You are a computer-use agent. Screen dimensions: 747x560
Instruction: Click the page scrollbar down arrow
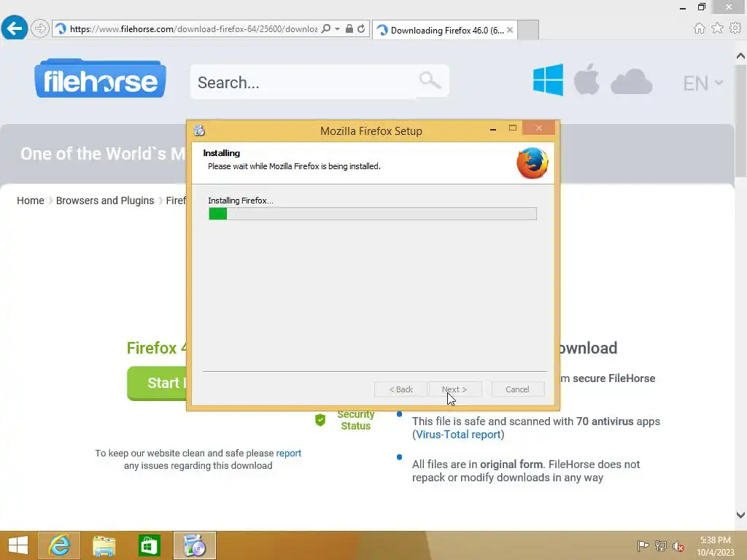(x=740, y=515)
